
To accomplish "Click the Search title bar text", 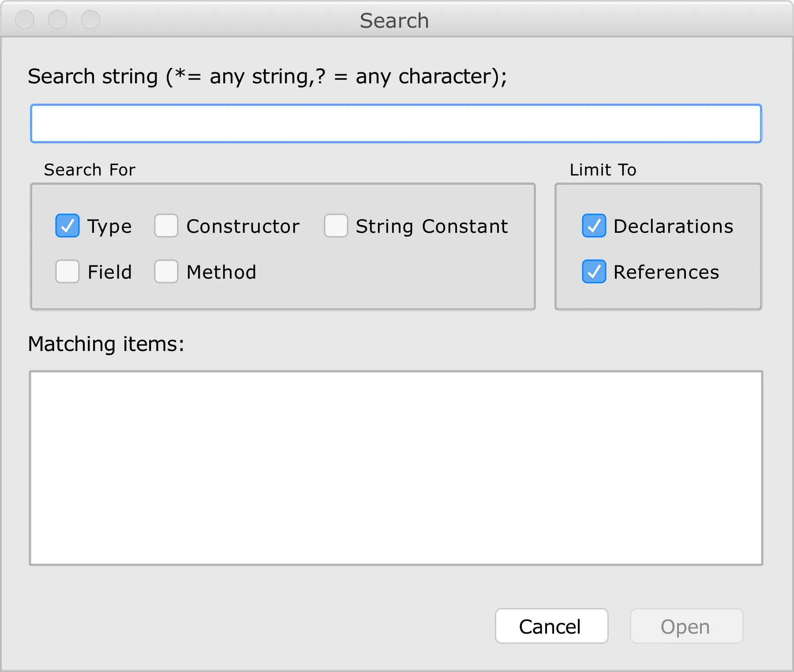I will [x=394, y=21].
